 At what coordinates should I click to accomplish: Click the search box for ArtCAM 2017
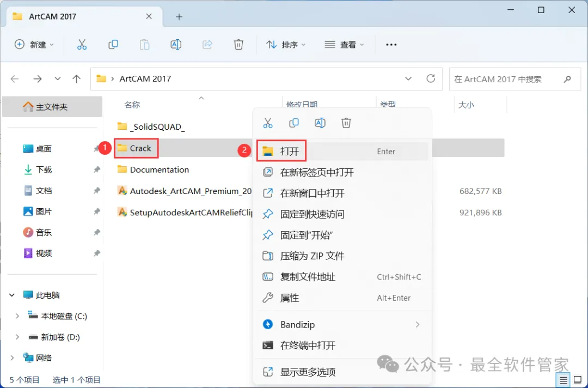point(514,79)
